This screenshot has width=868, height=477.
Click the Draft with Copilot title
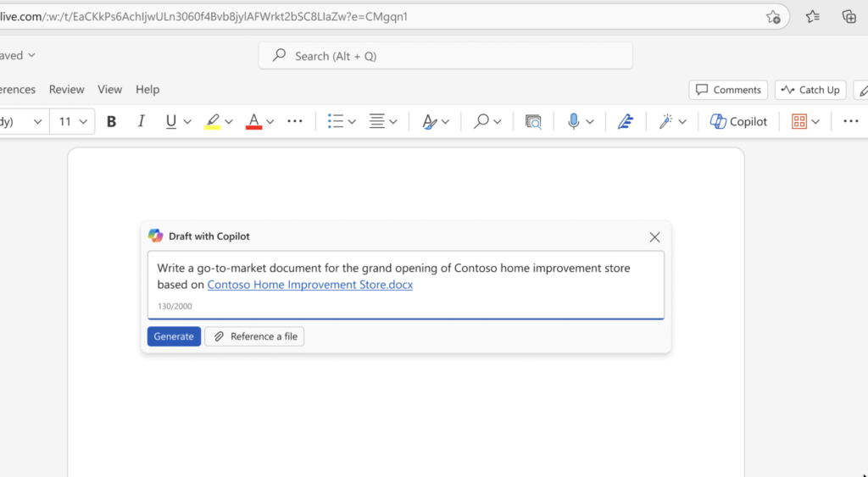(x=209, y=236)
